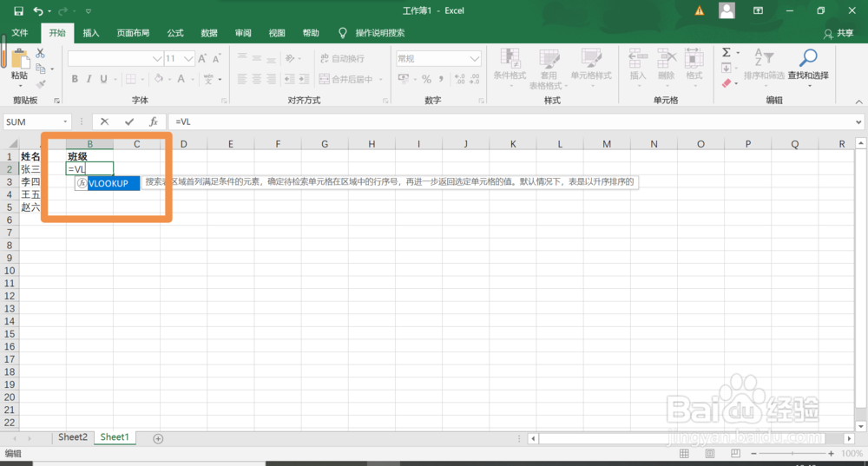Click the warning triangle icon in title bar

[x=699, y=10]
